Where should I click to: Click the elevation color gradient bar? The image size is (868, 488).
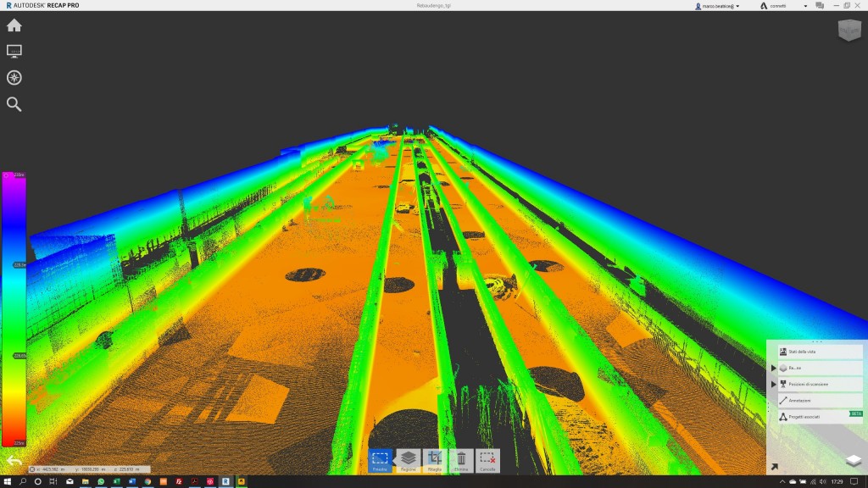pyautogui.click(x=14, y=309)
